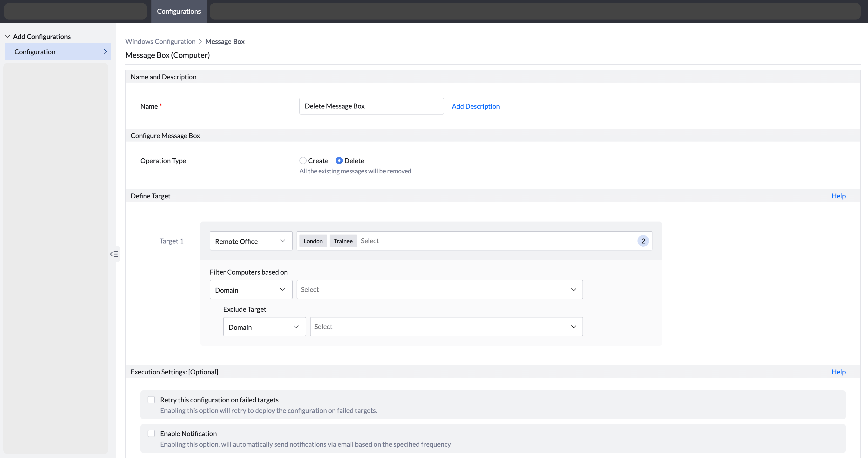Click the Trainee target tag
Viewport: 868px width, 458px height.
pos(343,241)
